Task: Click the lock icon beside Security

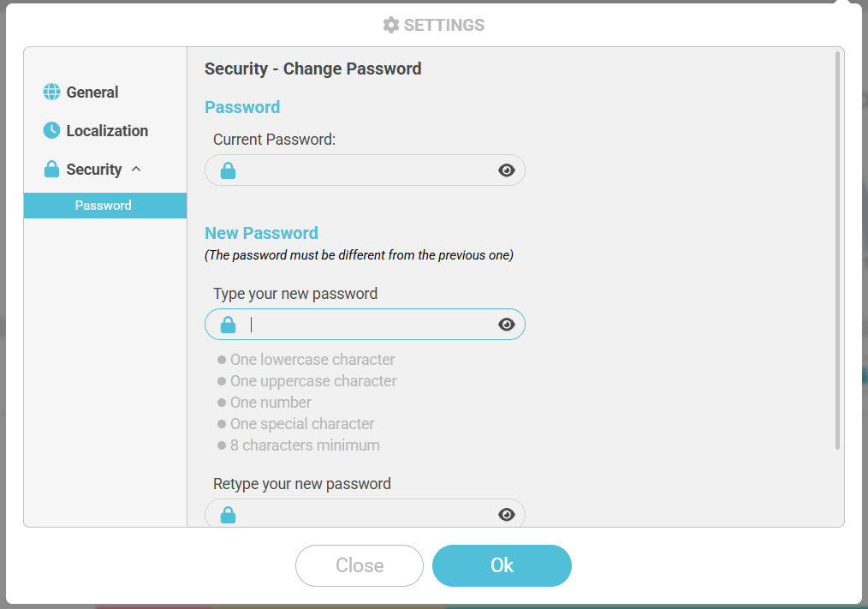Action: coord(52,170)
